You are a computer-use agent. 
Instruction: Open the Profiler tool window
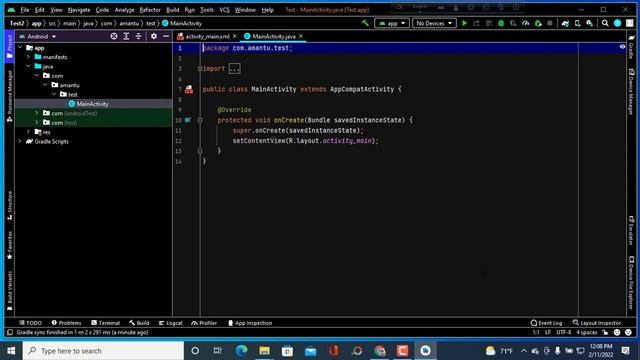pos(204,323)
